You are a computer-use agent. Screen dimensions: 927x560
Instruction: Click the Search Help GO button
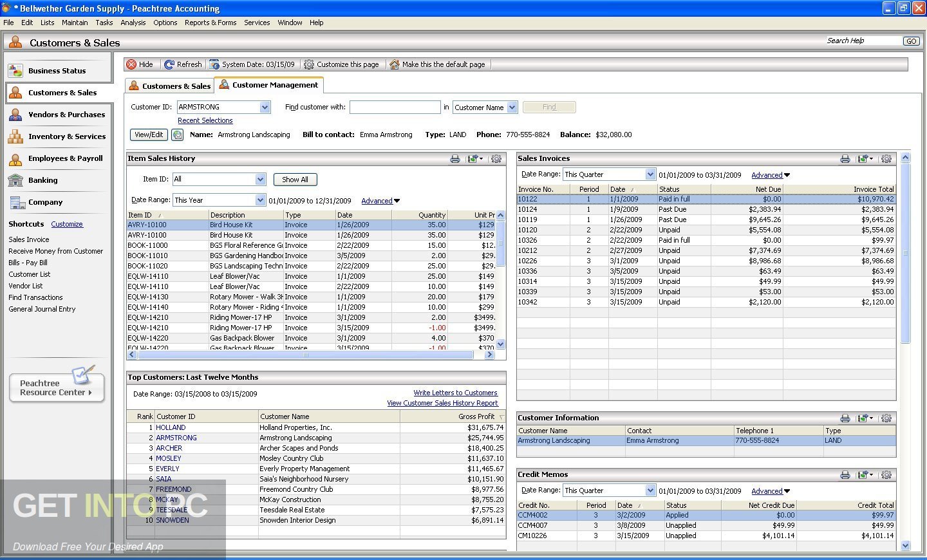[911, 41]
